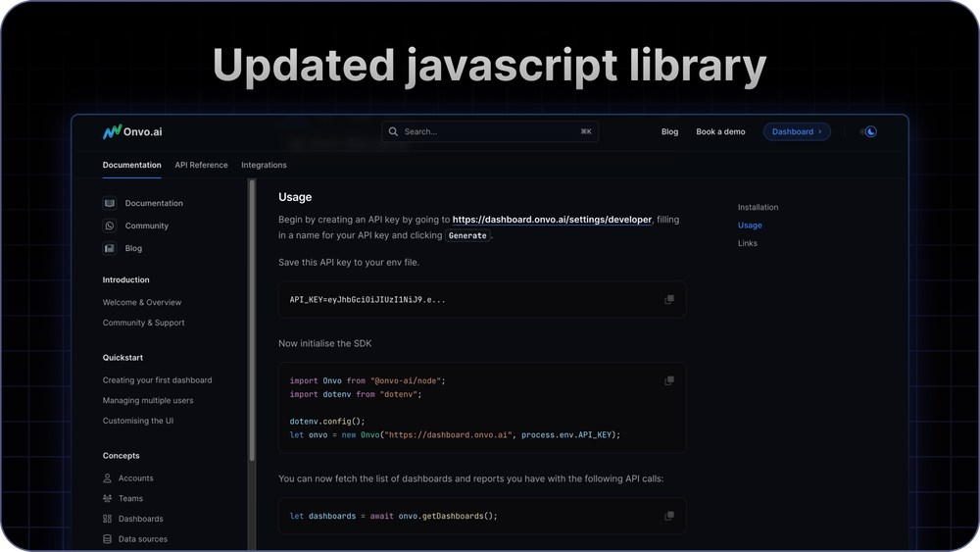The image size is (980, 552).
Task: Click Book a demo in header
Action: coord(720,131)
